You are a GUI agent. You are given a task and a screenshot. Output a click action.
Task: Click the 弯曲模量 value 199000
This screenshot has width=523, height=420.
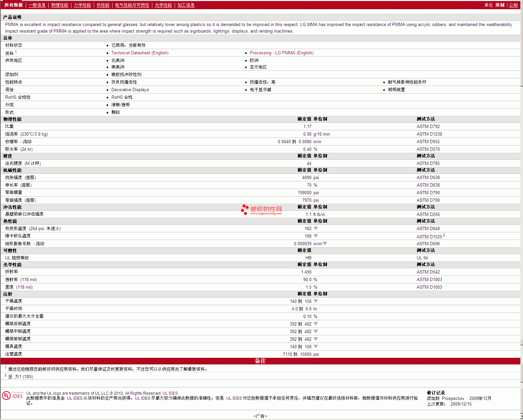click(305, 193)
